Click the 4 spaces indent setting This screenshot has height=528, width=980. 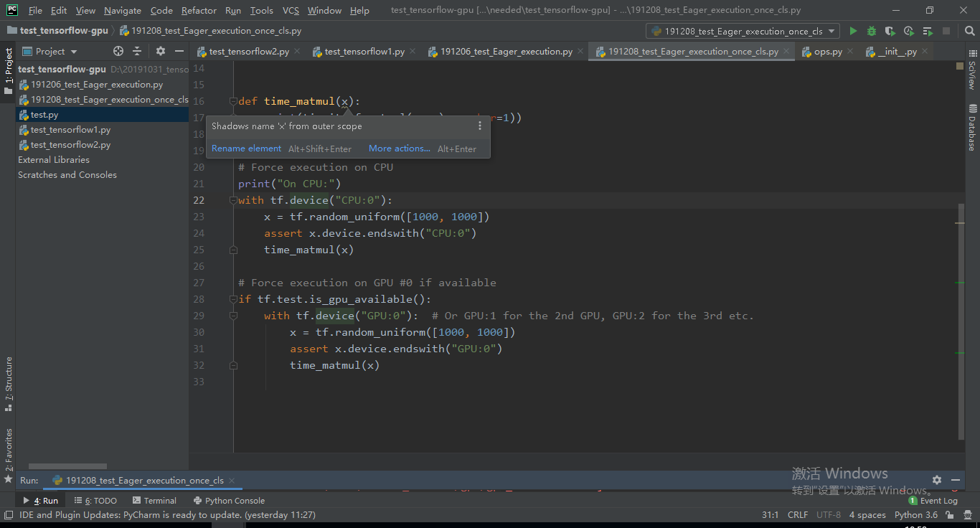tap(867, 514)
